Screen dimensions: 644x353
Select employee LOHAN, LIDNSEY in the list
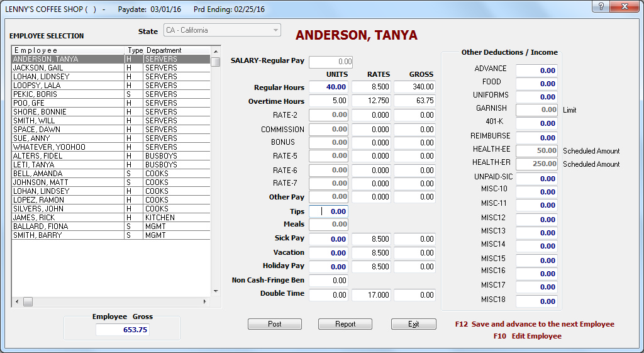click(x=111, y=76)
